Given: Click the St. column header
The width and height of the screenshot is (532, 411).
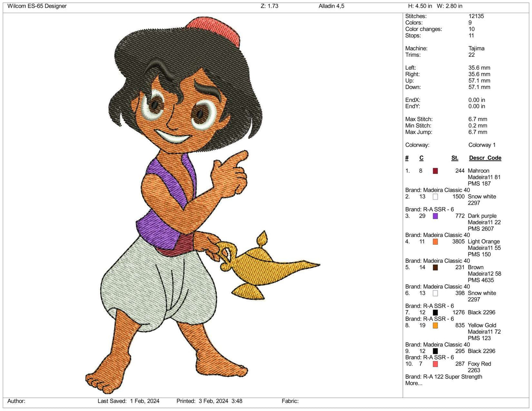Looking at the screenshot, I should pos(455,158).
